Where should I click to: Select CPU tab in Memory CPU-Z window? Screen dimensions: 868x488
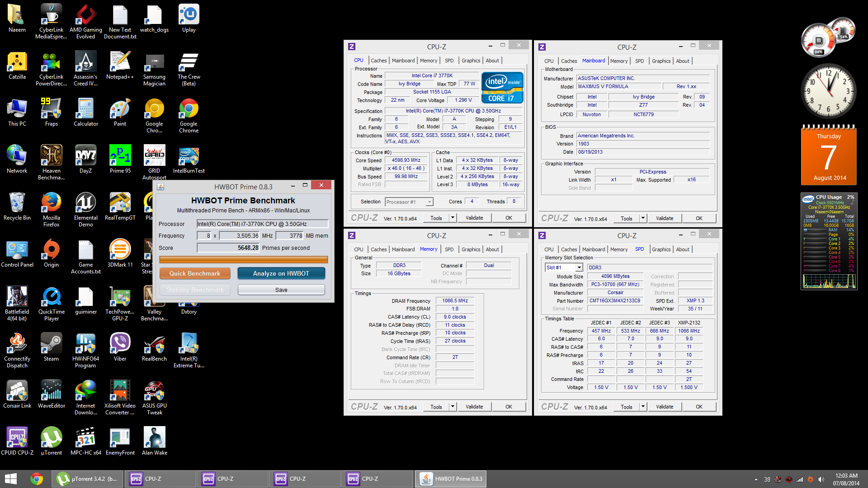click(x=359, y=249)
